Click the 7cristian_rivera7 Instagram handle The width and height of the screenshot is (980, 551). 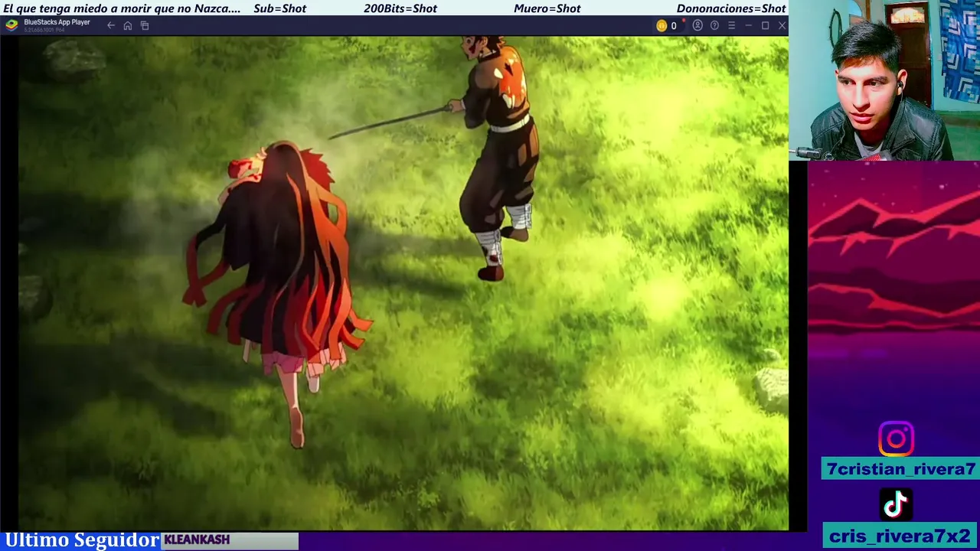click(x=900, y=469)
